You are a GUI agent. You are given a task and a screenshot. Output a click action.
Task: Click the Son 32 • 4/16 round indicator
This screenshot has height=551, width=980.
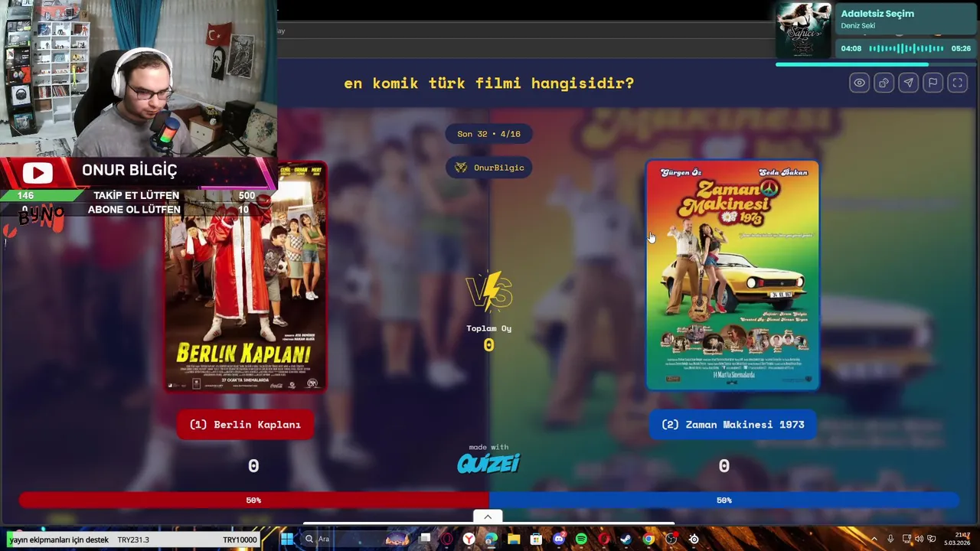pyautogui.click(x=488, y=134)
